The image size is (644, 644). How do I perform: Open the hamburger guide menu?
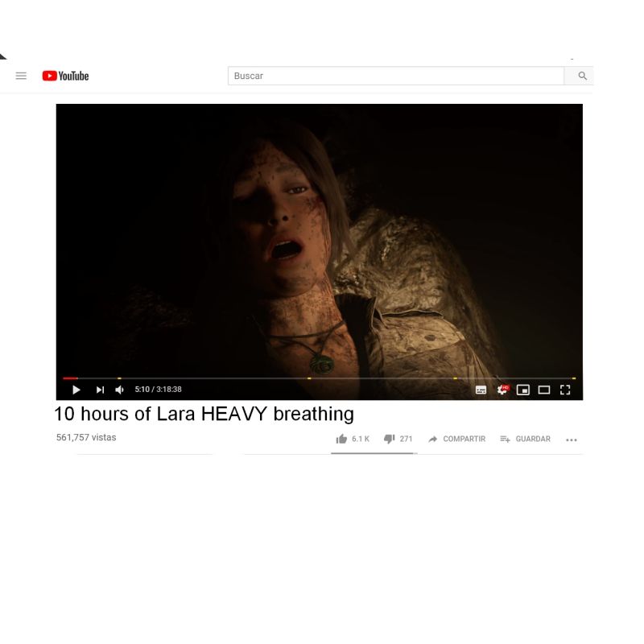point(21,76)
